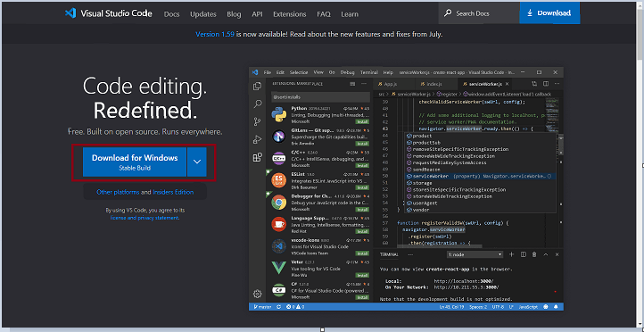Viewport: 644px width, 332px height.
Task: Click the blue Download button in header
Action: coord(549,12)
